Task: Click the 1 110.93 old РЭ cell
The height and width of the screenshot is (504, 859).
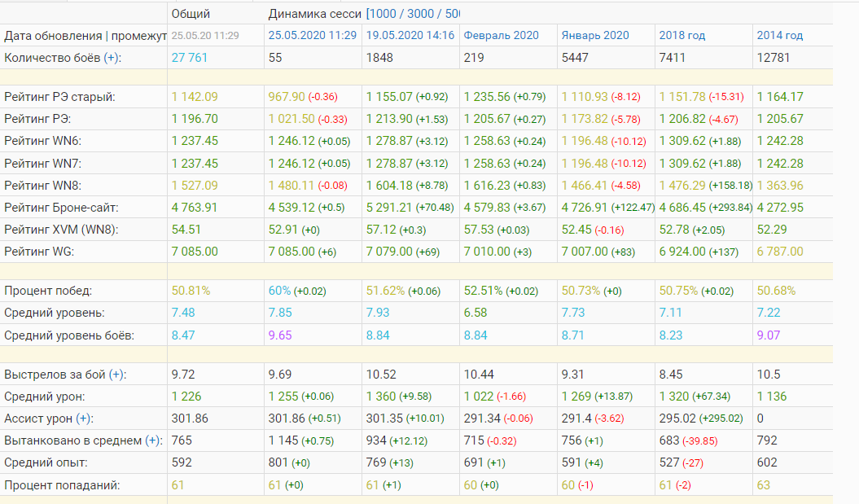Action: pyautogui.click(x=585, y=96)
